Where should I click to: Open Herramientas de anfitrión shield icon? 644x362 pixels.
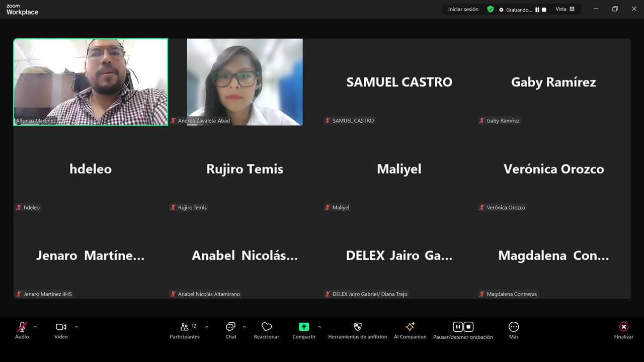(x=358, y=327)
